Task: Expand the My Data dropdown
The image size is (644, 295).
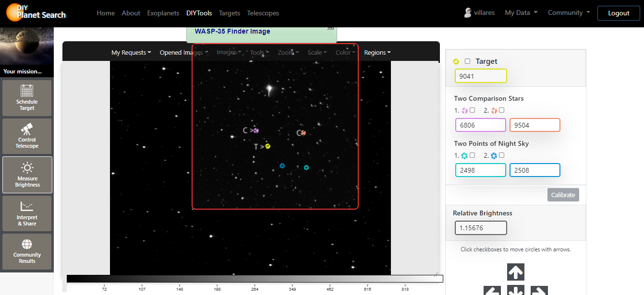Action: [521, 13]
